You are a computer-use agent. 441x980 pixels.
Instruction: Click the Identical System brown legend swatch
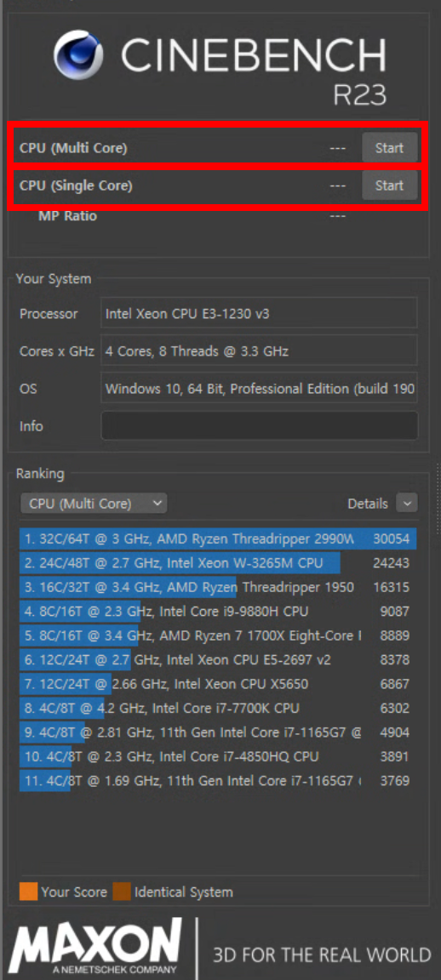click(122, 892)
